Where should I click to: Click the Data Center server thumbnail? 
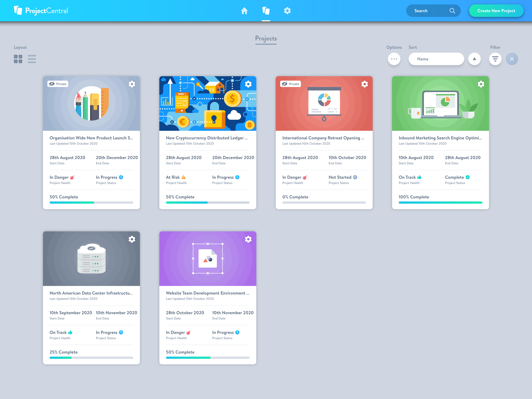(x=91, y=259)
